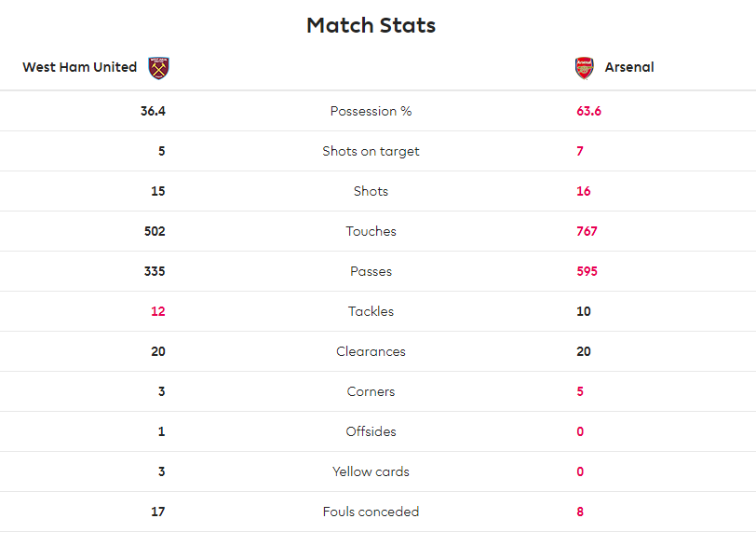Click West Ham's 17 fouls conceded value
Viewport: 756px width, 546px height.
(x=158, y=512)
